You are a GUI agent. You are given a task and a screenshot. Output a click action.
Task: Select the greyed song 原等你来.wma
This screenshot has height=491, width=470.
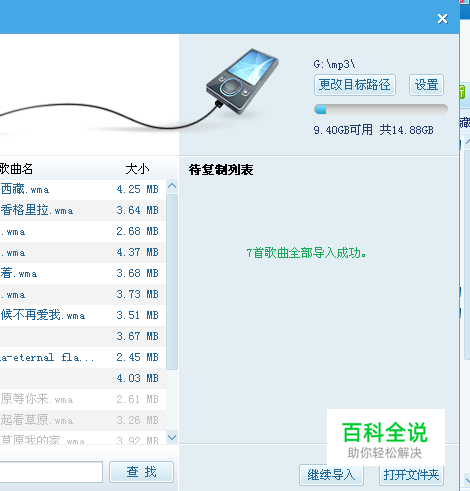[x=83, y=399]
